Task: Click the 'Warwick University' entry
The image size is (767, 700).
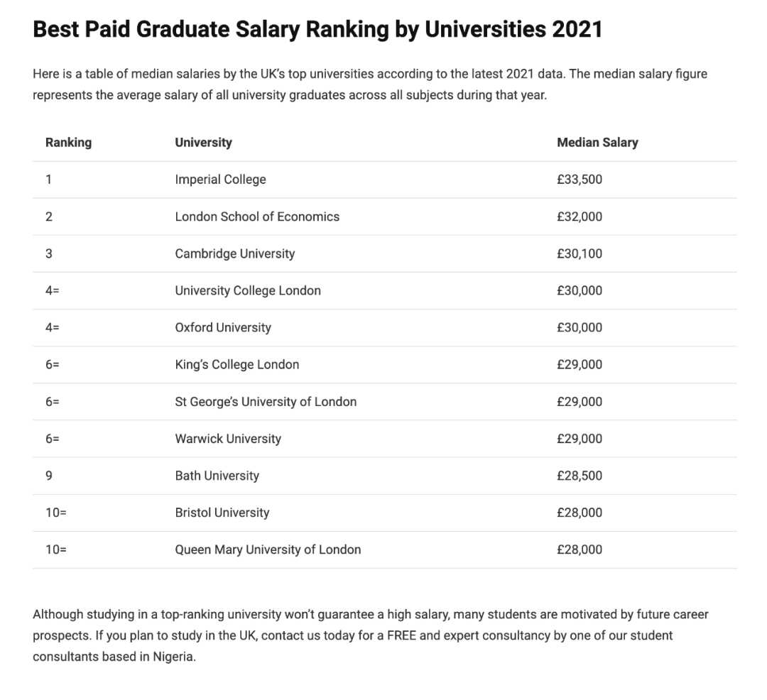Action: pyautogui.click(x=228, y=439)
